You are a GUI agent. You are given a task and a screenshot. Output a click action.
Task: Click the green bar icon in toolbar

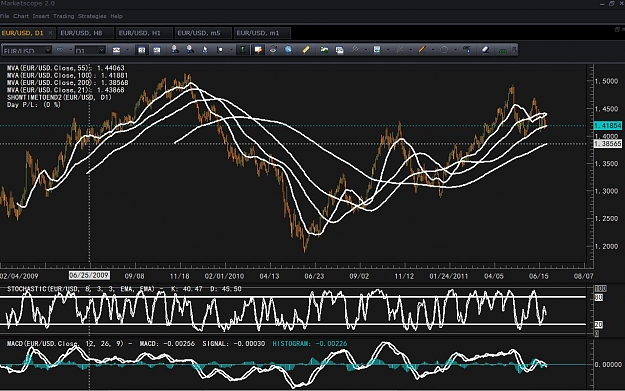coord(242,50)
